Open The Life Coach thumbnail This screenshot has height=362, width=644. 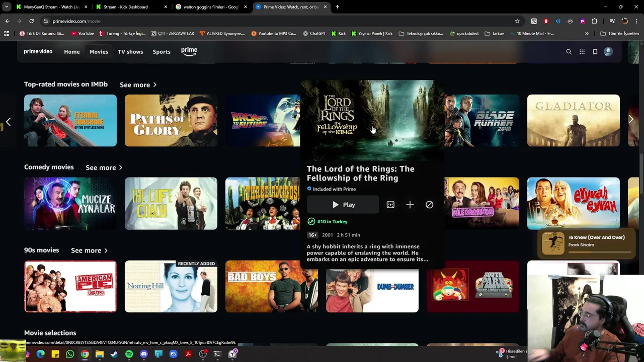(171, 204)
